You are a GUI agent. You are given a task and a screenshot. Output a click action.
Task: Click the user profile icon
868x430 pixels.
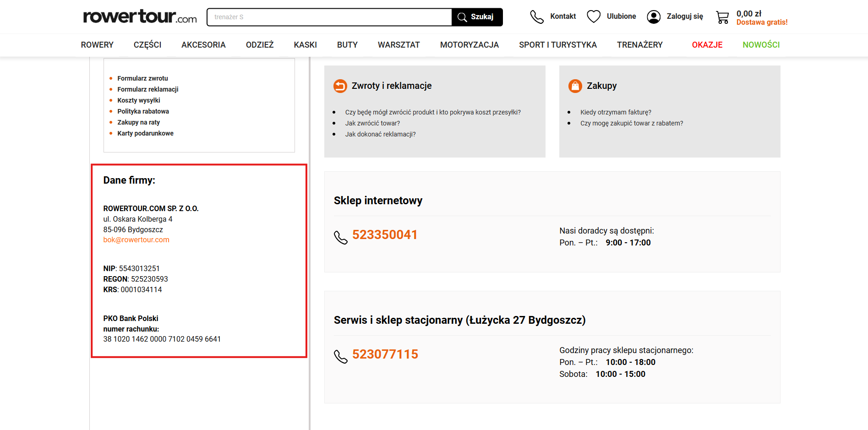click(654, 17)
